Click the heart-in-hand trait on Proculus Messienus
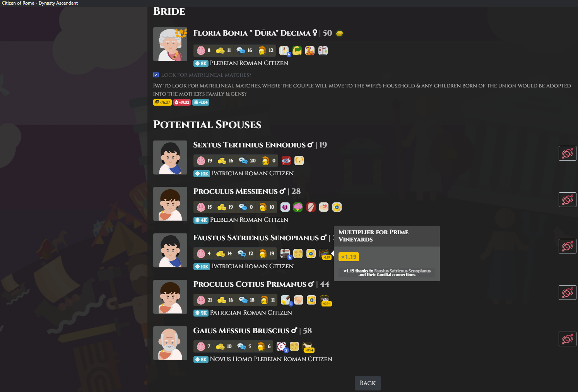578x392 pixels. [x=324, y=207]
